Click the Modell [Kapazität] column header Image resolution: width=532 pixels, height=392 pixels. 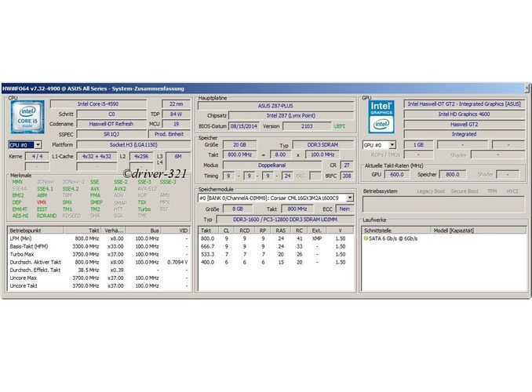478,230
